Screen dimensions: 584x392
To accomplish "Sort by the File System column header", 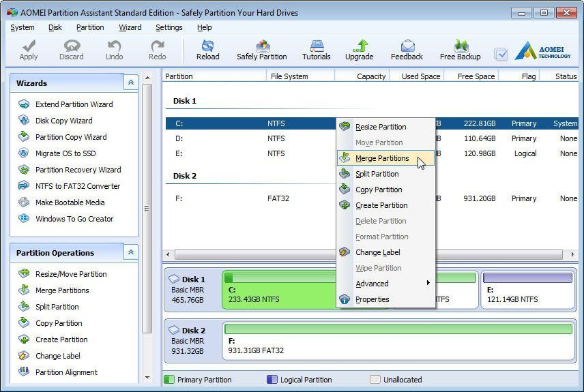I will point(300,76).
